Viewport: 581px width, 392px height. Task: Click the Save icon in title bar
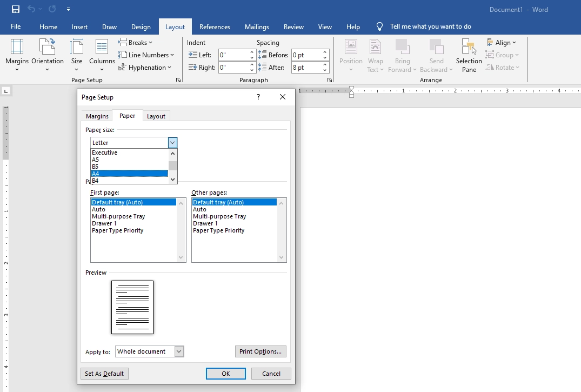click(x=16, y=9)
